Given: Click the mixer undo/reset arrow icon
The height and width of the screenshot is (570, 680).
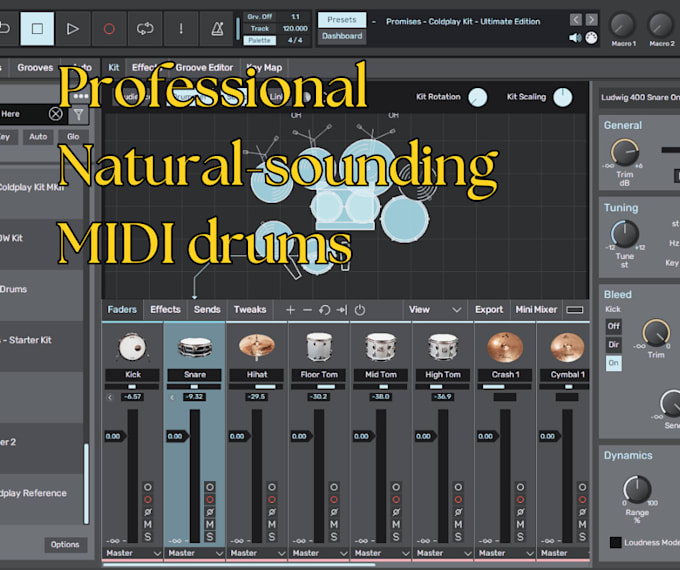Looking at the screenshot, I should (x=324, y=310).
